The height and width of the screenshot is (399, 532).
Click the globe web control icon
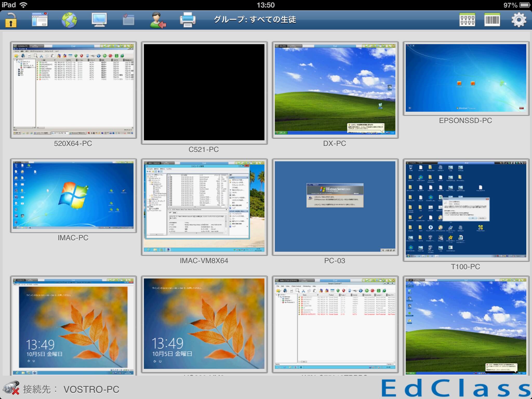coord(69,20)
